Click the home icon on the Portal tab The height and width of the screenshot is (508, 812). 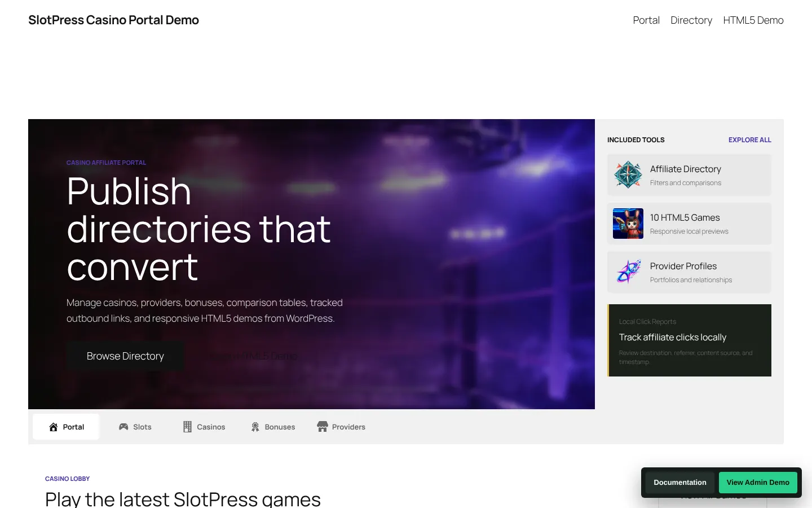click(54, 427)
